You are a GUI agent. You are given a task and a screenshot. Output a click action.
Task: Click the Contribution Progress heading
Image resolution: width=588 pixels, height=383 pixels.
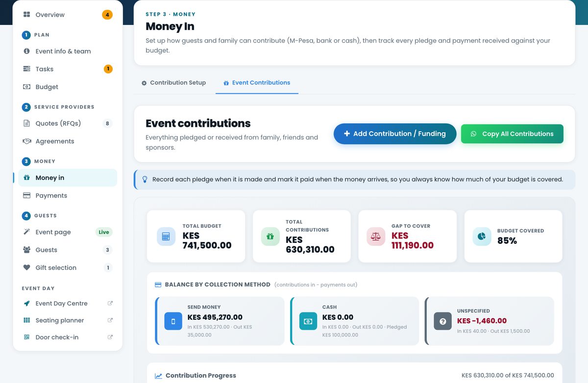(x=201, y=376)
